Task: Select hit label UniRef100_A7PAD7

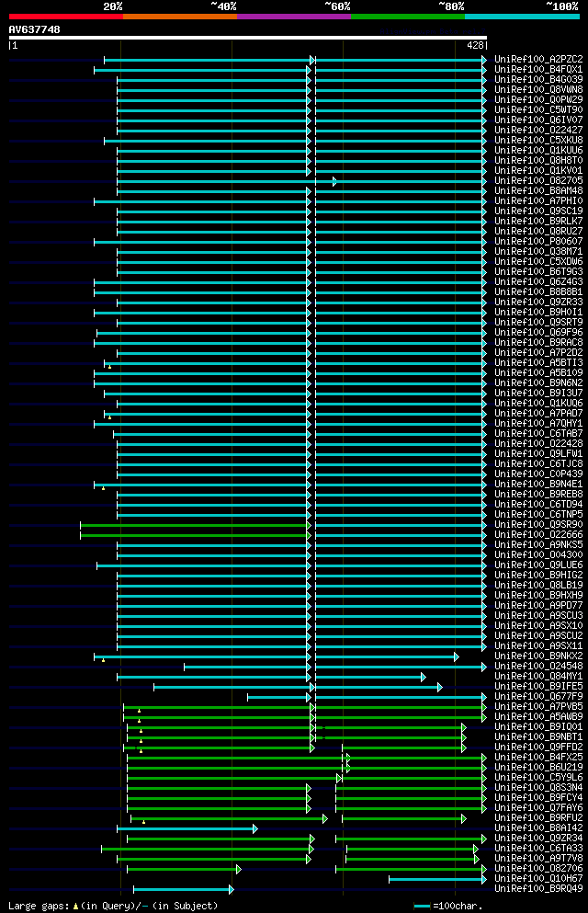Action: [538, 414]
